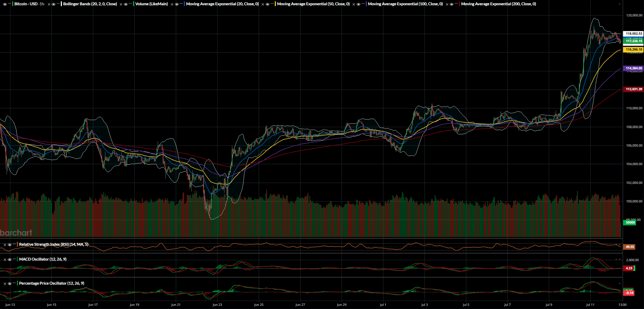Viewport: 644px width, 309px height.
Task: Click the Moving Average Exponential (100, Close, 0) label
Action: tap(405, 4)
